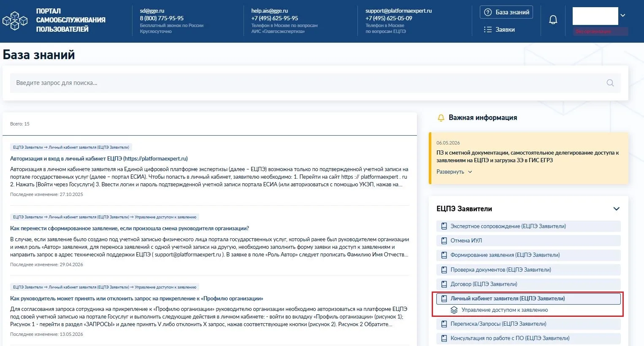This screenshot has height=346, width=644.
Task: Open notifications bell icon in header
Action: [x=553, y=20]
